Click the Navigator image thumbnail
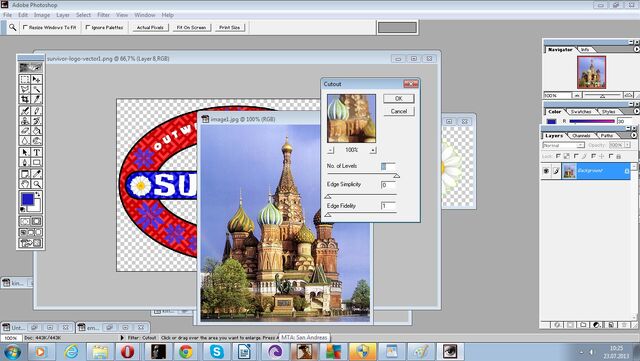Screen dimensions: 640x361 [x=591, y=72]
